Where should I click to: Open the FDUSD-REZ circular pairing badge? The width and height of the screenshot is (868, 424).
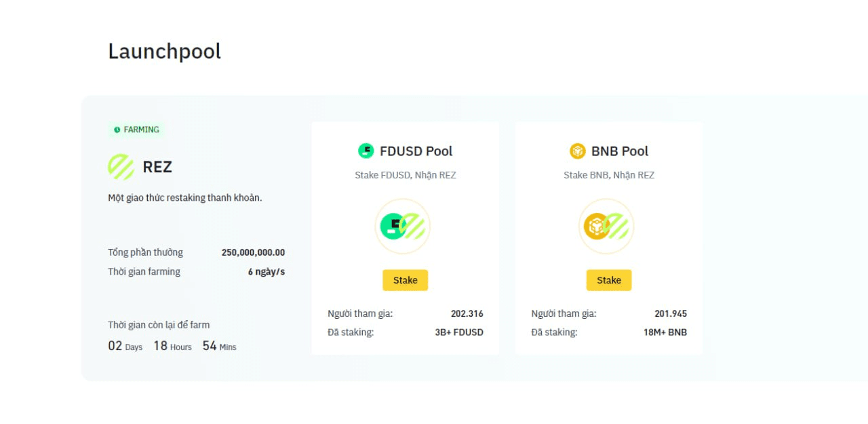click(403, 225)
